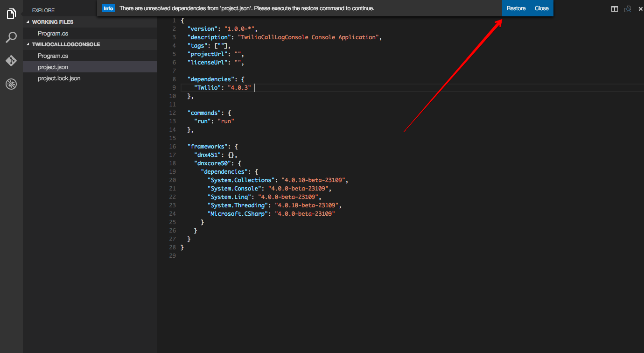
Task: Click the "System.Linq" dependency
Action: click(x=230, y=197)
